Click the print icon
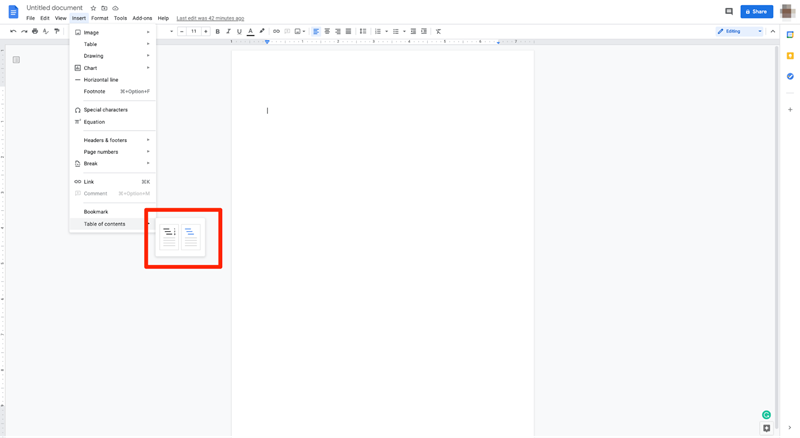The height and width of the screenshot is (438, 800). pos(35,31)
